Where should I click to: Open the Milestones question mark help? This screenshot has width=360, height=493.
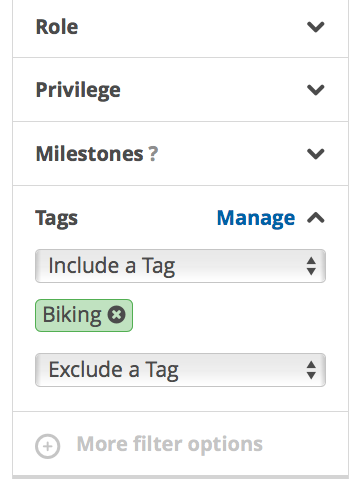(153, 154)
